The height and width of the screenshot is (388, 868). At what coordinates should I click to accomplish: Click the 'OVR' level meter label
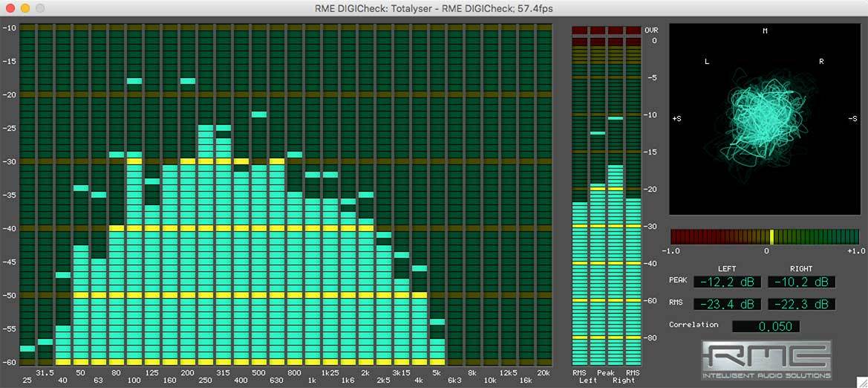coord(651,30)
